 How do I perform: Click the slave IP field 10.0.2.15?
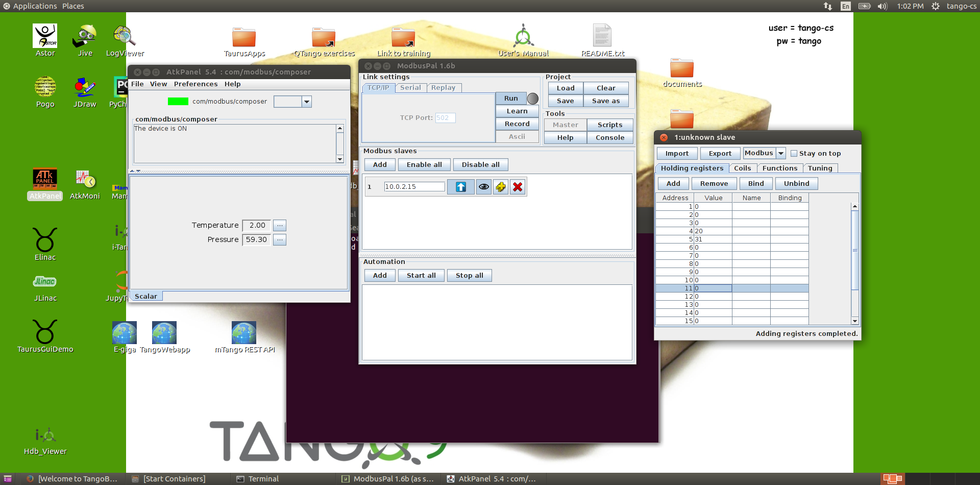[x=414, y=187]
